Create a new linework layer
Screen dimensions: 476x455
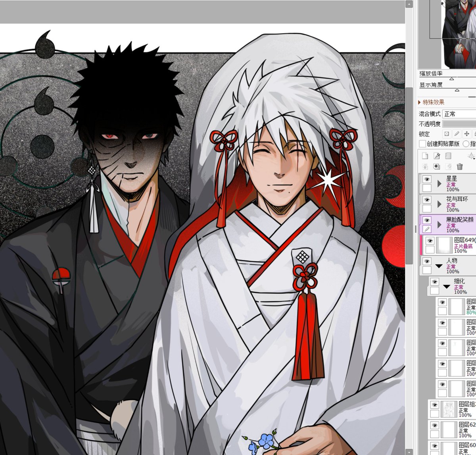pos(436,156)
